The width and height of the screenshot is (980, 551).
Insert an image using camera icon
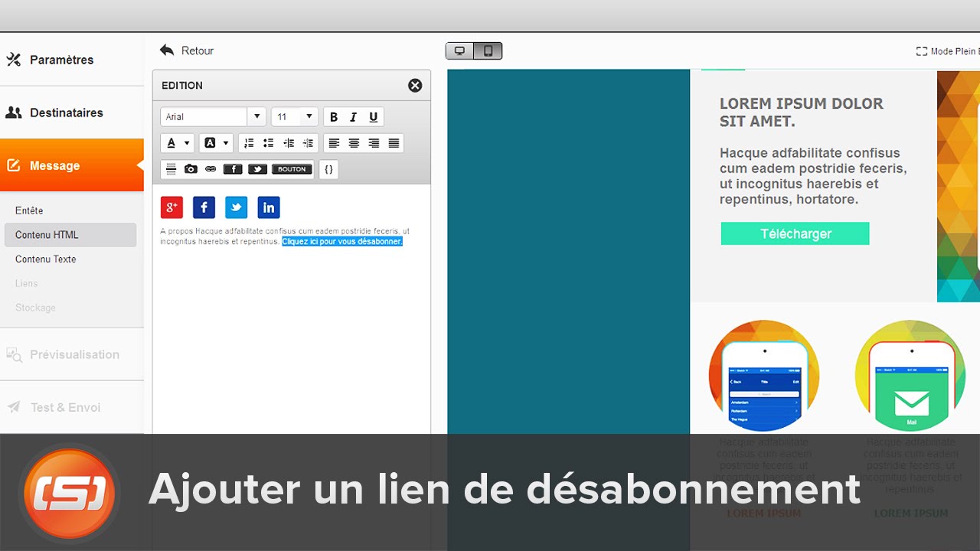pos(191,169)
